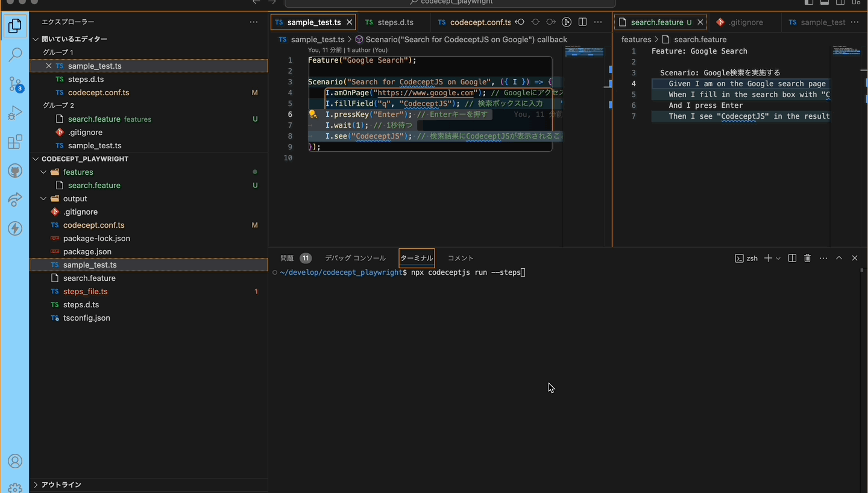
Task: Open more actions for the editor group
Action: (x=598, y=22)
